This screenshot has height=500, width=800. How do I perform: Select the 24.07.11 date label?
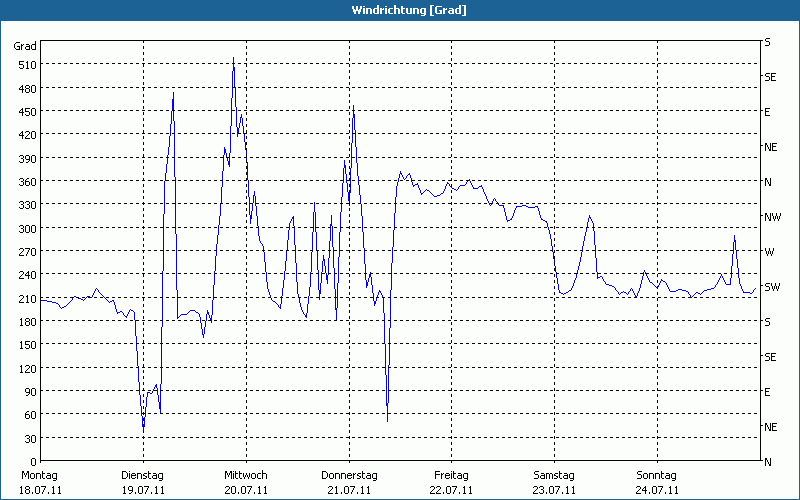point(657,490)
